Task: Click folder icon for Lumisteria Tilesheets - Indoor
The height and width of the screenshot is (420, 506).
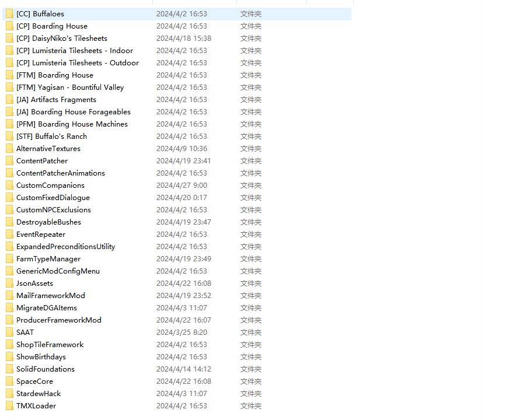Action: point(10,51)
